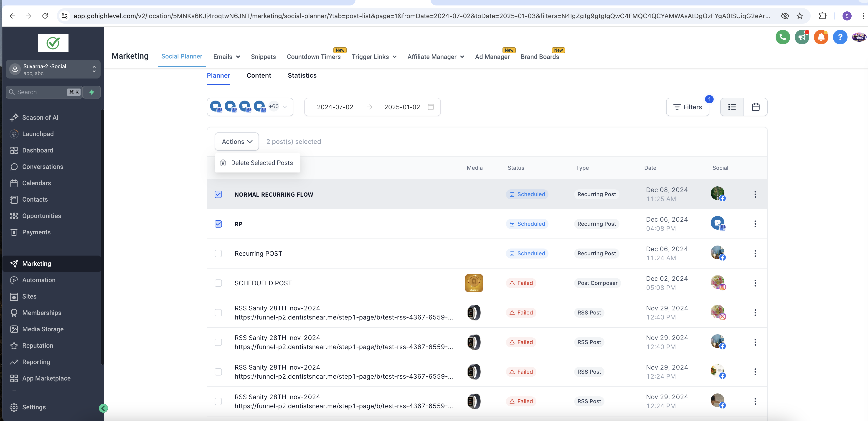Uncheck the RP post checkbox
Viewport: 868px width, 421px height.
218,224
